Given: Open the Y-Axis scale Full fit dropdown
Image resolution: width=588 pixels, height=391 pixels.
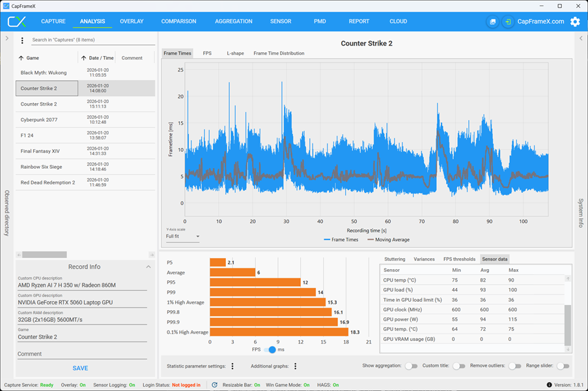Looking at the screenshot, I should tap(182, 237).
